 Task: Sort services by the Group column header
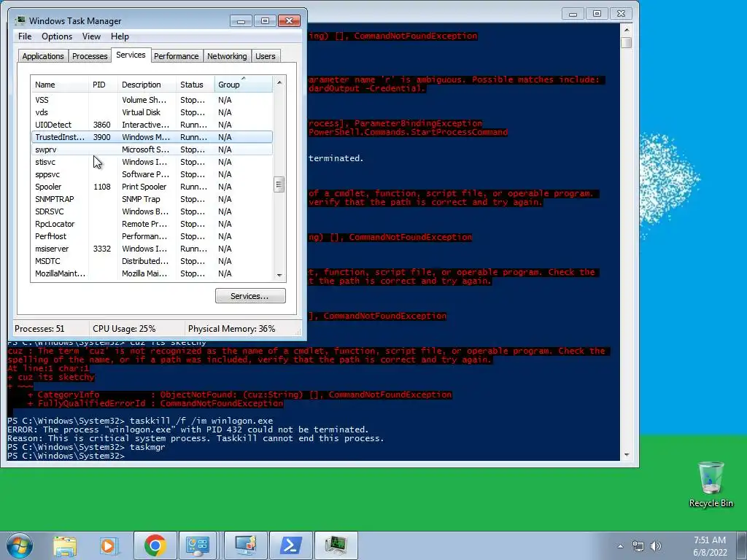[x=244, y=85]
